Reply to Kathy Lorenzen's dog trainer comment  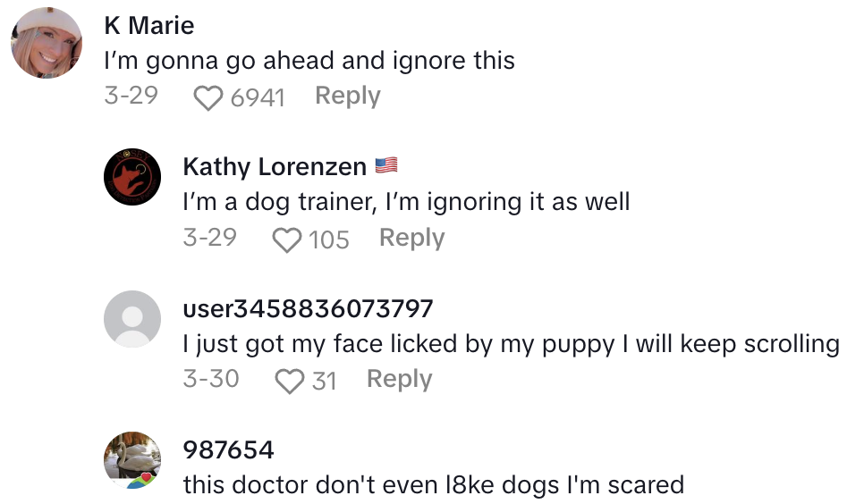(x=411, y=238)
